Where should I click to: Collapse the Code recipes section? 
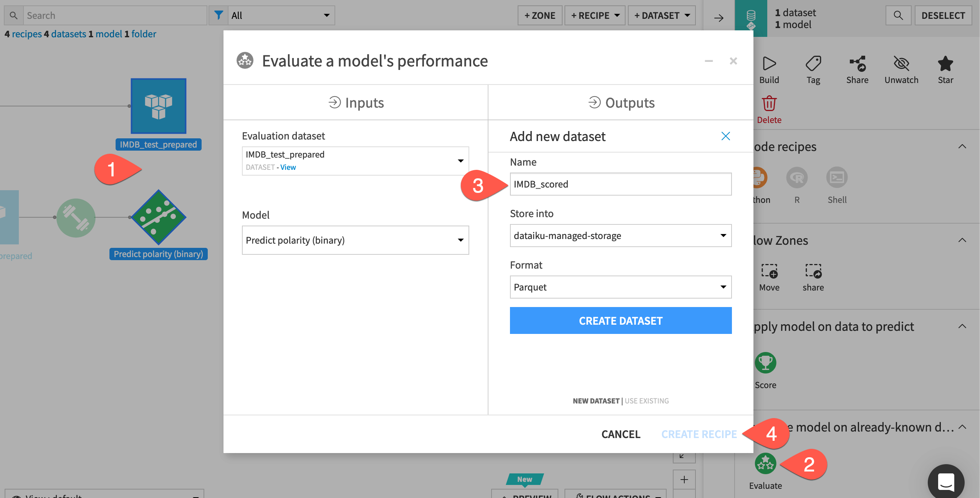962,146
